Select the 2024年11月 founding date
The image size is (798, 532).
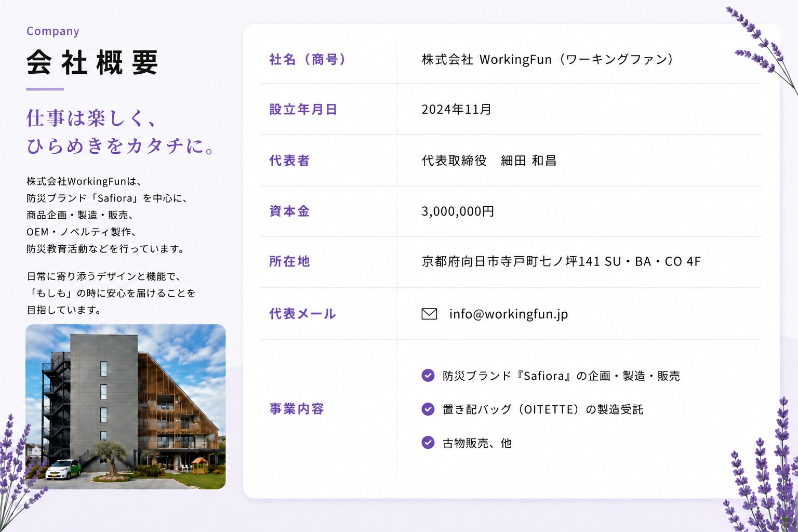point(456,109)
